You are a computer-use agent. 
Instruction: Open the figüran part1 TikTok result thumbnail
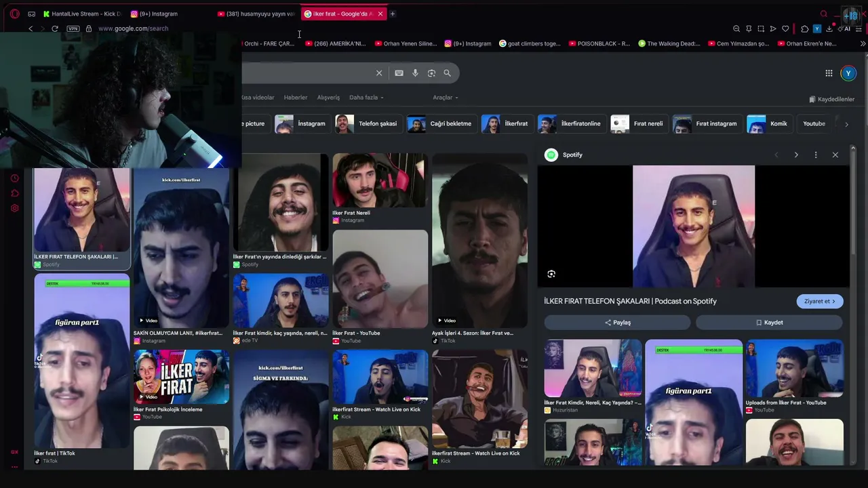81,361
